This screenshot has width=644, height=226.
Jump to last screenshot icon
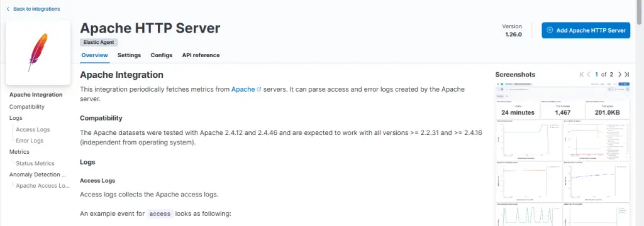pos(627,75)
